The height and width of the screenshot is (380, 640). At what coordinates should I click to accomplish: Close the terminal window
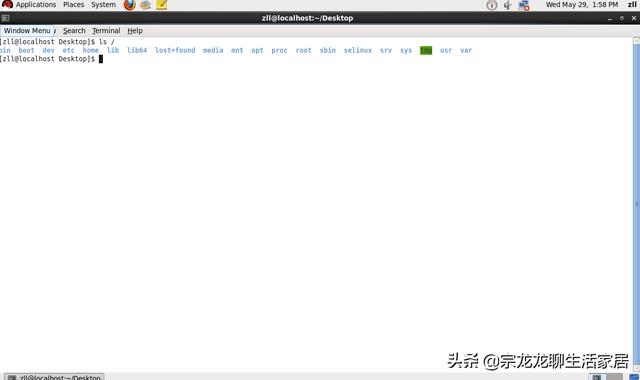[633, 18]
